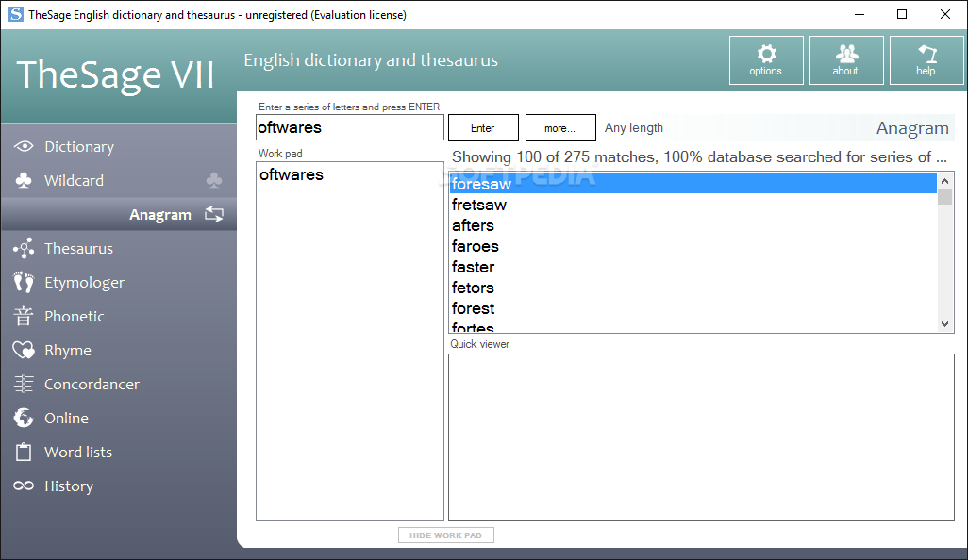The height and width of the screenshot is (560, 968).
Task: Click the Wildcard club icon in sidebar
Action: (x=24, y=181)
